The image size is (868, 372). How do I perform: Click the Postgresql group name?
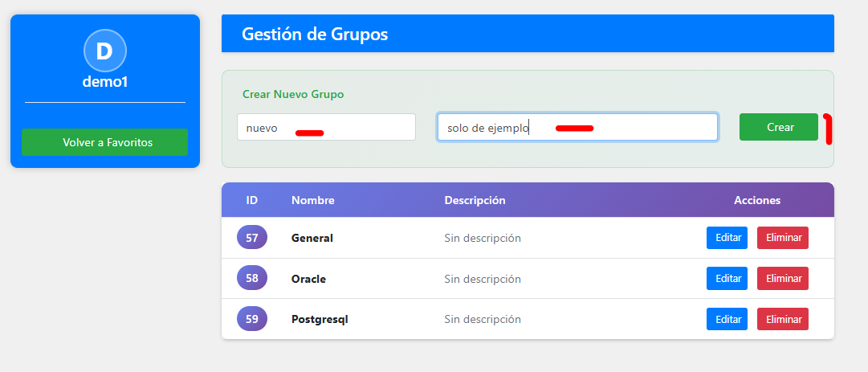(x=320, y=319)
